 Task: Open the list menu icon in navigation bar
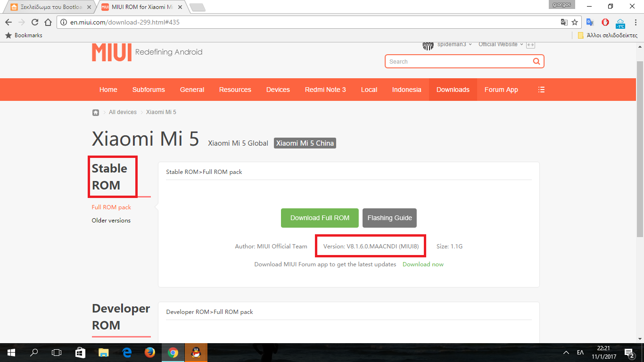[541, 90]
